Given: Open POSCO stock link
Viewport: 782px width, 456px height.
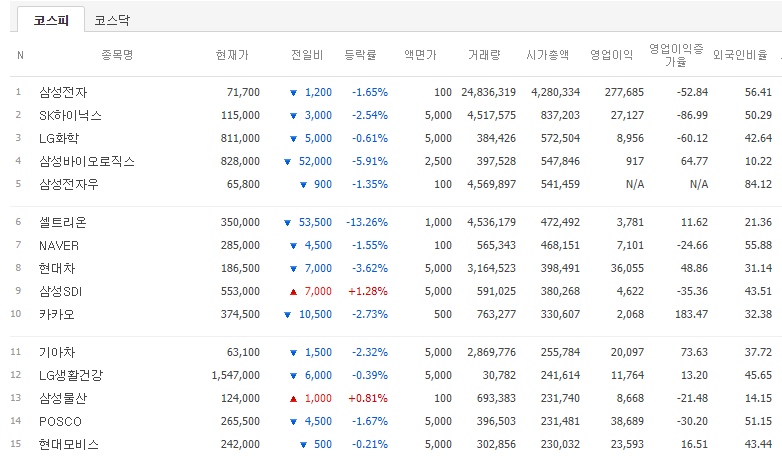Looking at the screenshot, I should pos(60,422).
